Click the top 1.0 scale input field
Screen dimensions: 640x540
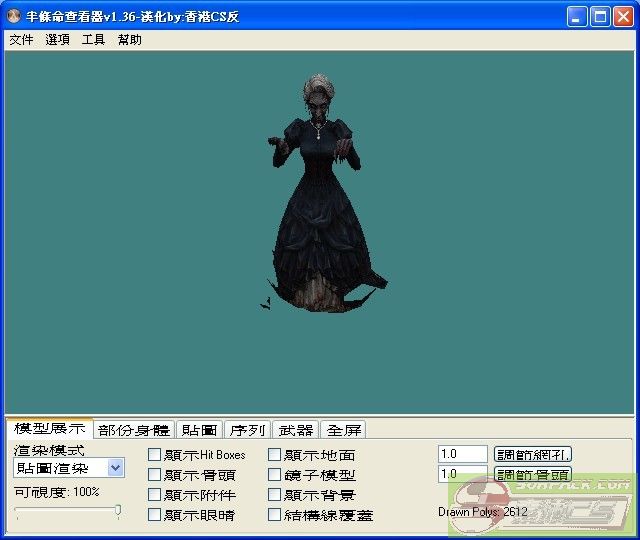point(462,454)
